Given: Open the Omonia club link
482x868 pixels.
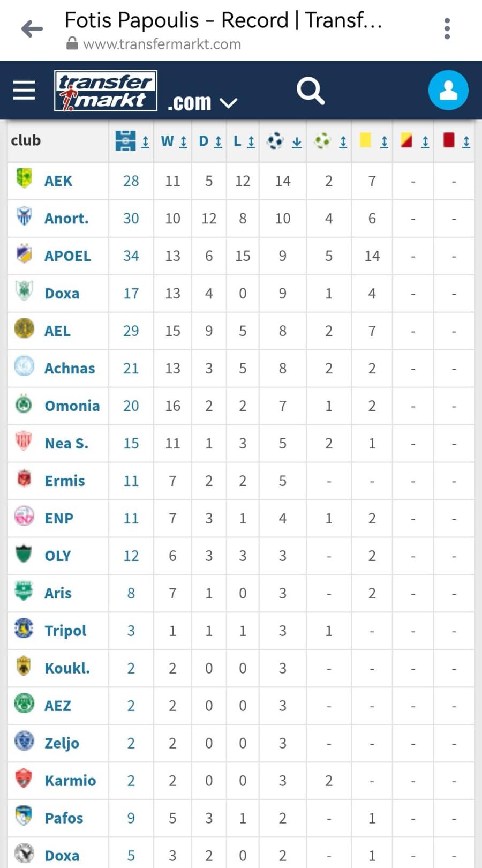Looking at the screenshot, I should 72,406.
